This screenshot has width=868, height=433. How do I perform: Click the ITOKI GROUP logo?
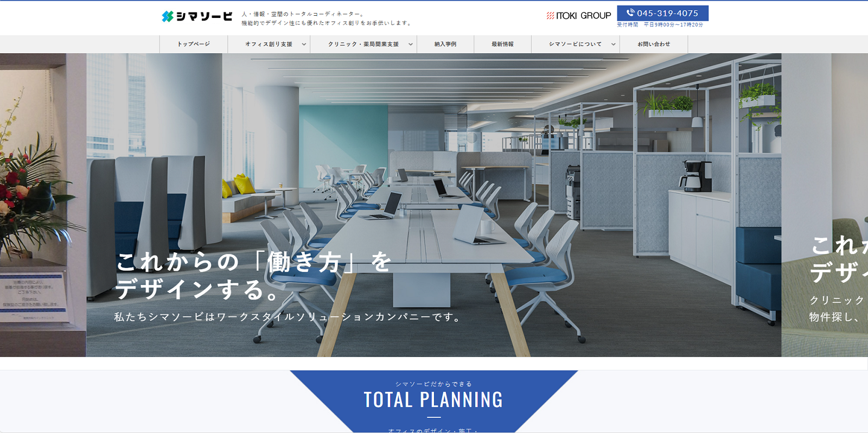578,16
